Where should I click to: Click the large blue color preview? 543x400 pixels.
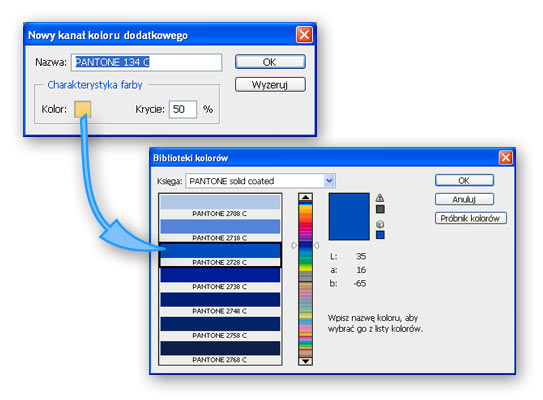(349, 216)
